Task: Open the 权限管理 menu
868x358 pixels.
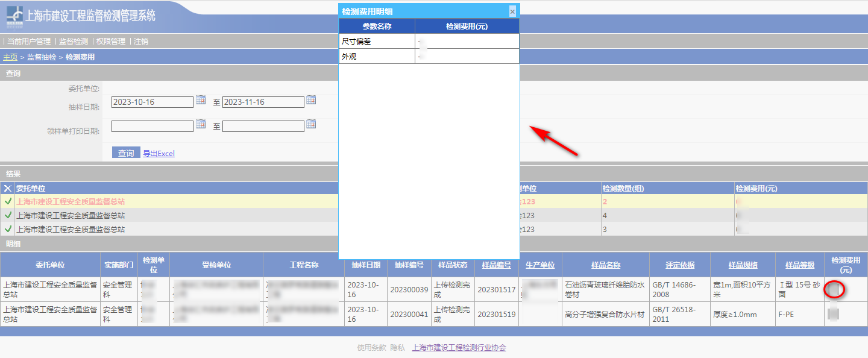Action: pos(111,42)
